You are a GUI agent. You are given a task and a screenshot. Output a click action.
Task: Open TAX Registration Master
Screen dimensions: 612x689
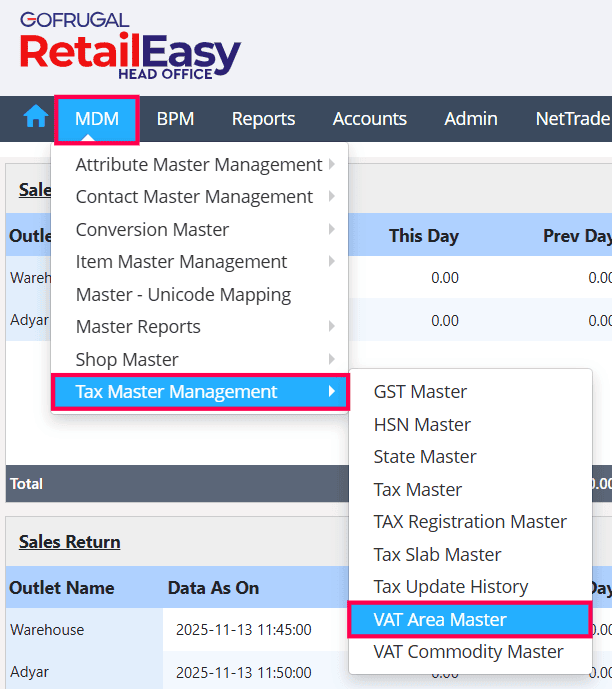pos(471,522)
